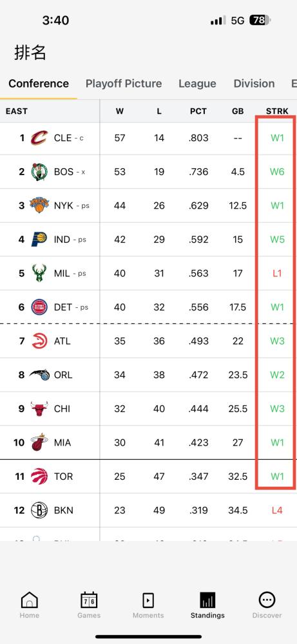Tap the EAST conference header
297x644 pixels.
17,111
